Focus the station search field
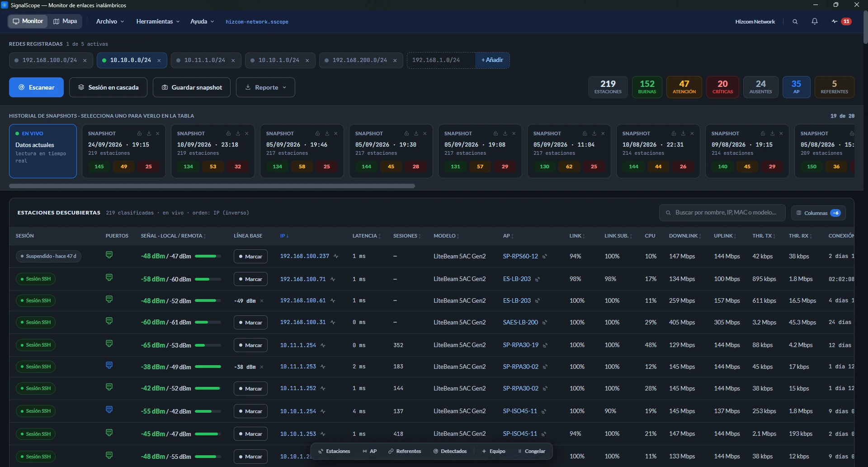 coord(722,213)
